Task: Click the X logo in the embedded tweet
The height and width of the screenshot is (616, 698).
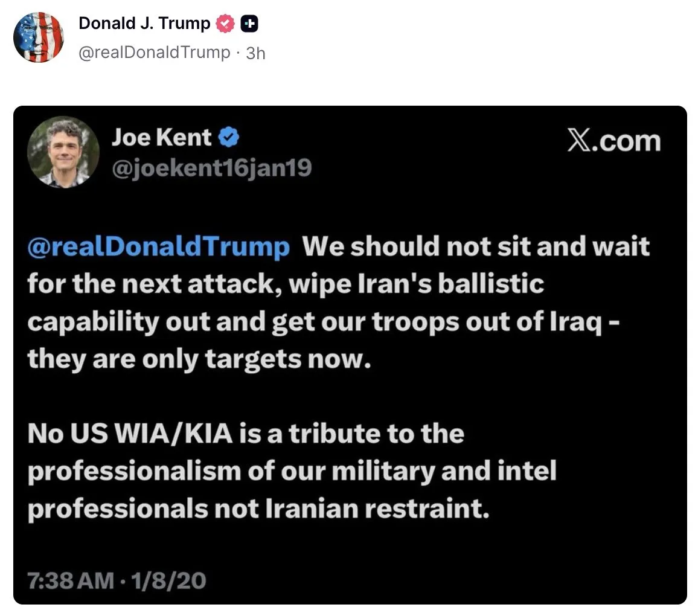Action: point(580,141)
